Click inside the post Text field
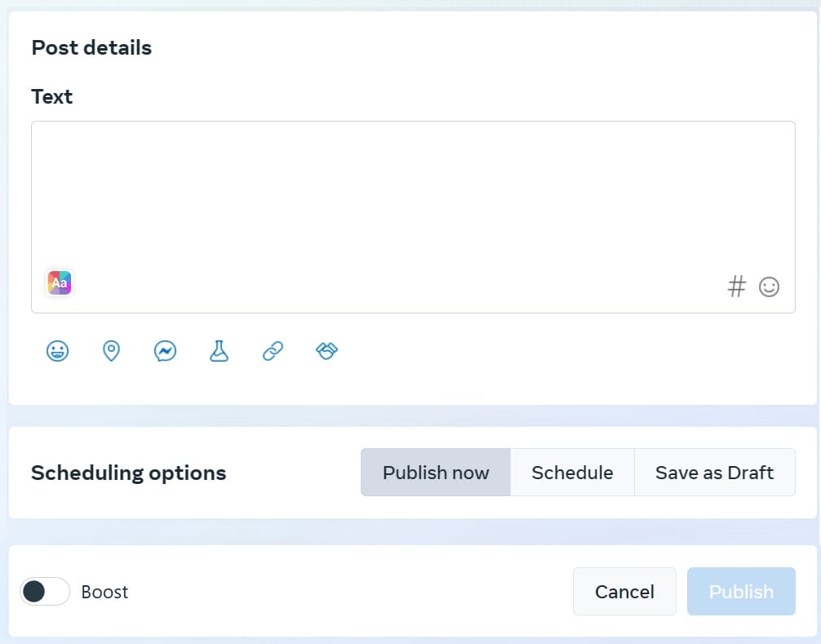 click(x=413, y=196)
